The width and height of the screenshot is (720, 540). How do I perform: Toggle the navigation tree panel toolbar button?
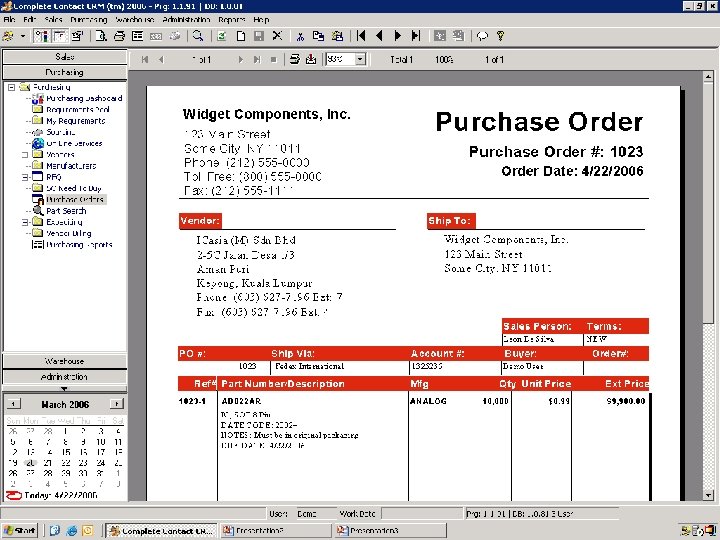click(41, 36)
